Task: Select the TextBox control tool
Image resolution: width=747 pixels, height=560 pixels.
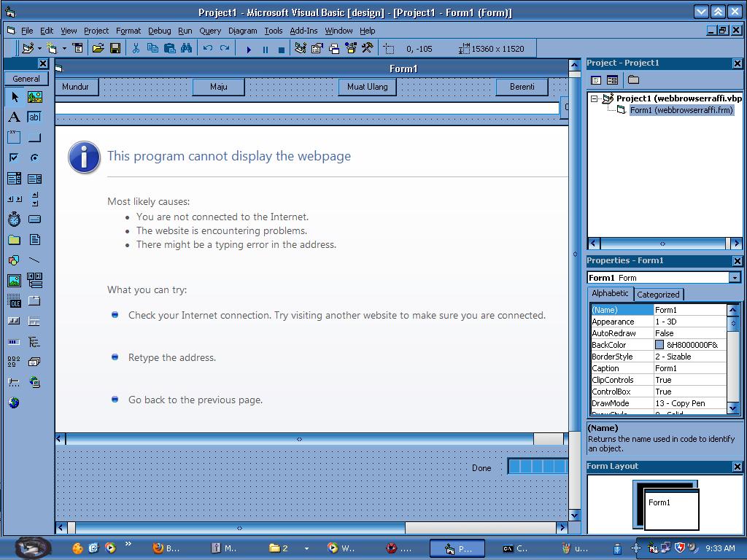Action: click(x=34, y=117)
